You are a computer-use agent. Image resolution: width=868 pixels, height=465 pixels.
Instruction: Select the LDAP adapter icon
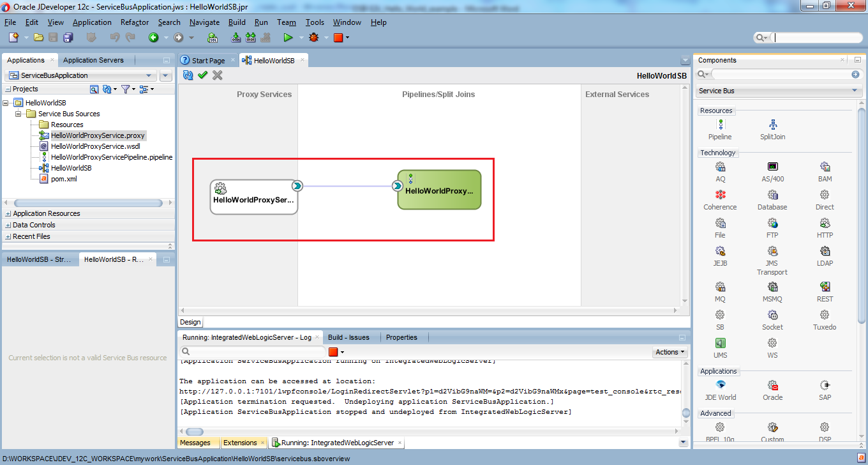click(825, 251)
